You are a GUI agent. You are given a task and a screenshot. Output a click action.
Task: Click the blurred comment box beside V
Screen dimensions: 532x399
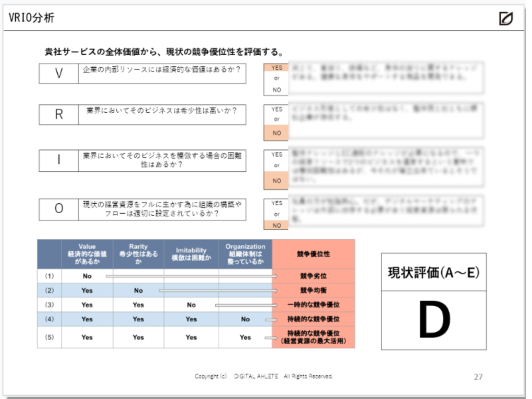[x=386, y=78]
